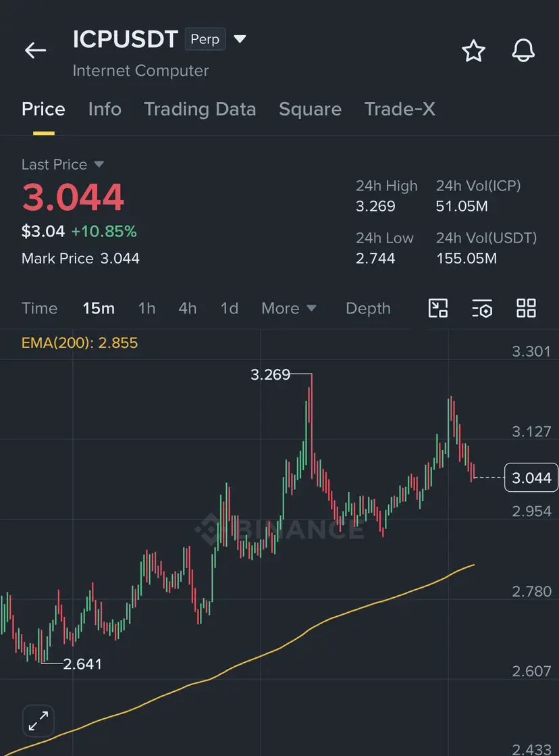Tap the EMA(200): 2.855 indicator label

click(x=80, y=343)
